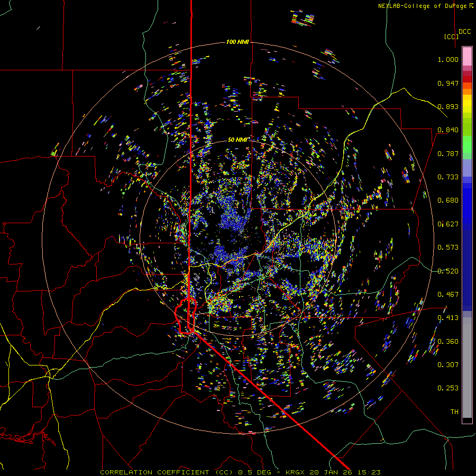Click the 0.467 scale value
The image size is (476, 476).
448,294
